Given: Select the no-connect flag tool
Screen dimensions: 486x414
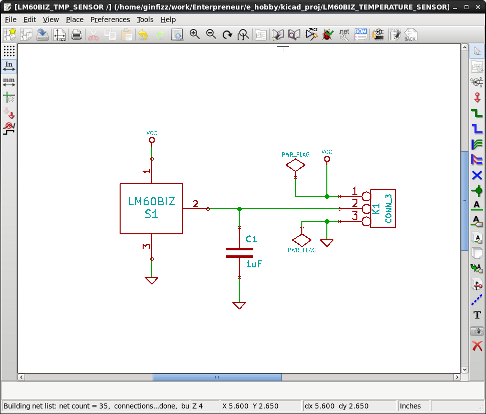Looking at the screenshot, I should [x=477, y=175].
